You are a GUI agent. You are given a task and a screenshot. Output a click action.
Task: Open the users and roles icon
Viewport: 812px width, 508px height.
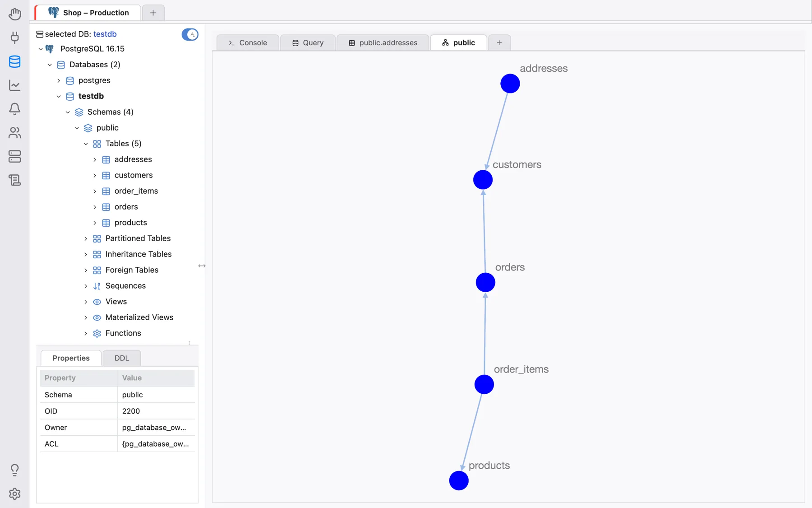point(14,133)
